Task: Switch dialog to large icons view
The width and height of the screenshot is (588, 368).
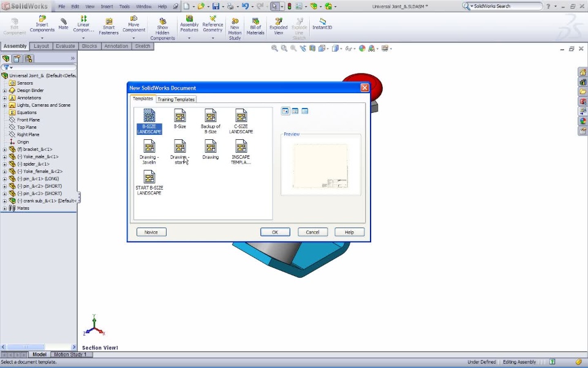Action: 285,111
